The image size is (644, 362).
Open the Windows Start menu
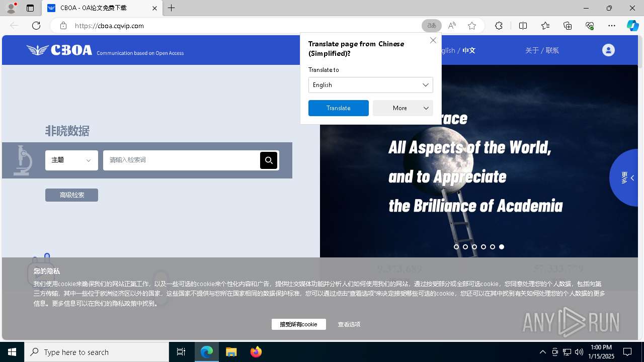pos(12,352)
